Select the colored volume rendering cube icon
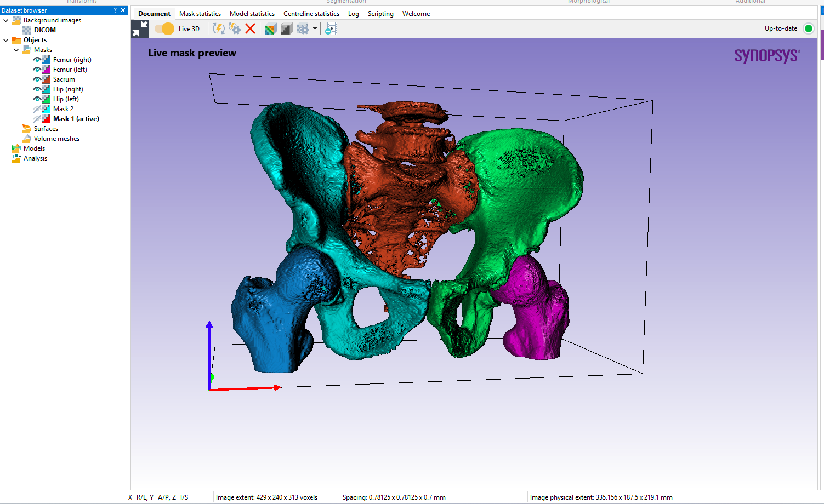Screen dimensions: 824x504 coord(270,28)
